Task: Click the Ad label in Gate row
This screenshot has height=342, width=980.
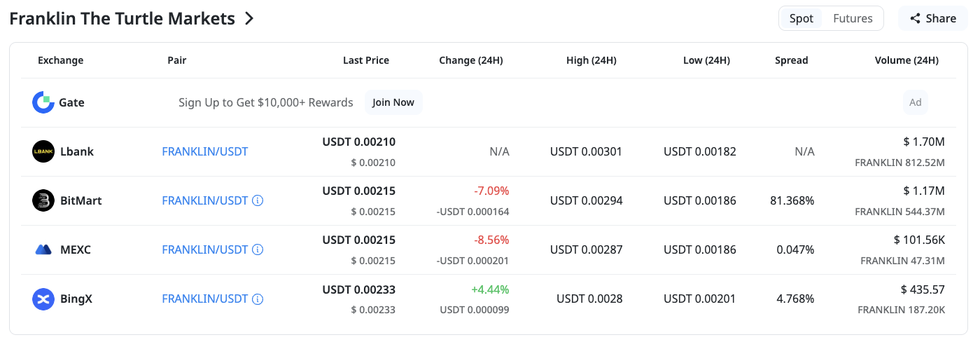Action: pyautogui.click(x=916, y=102)
